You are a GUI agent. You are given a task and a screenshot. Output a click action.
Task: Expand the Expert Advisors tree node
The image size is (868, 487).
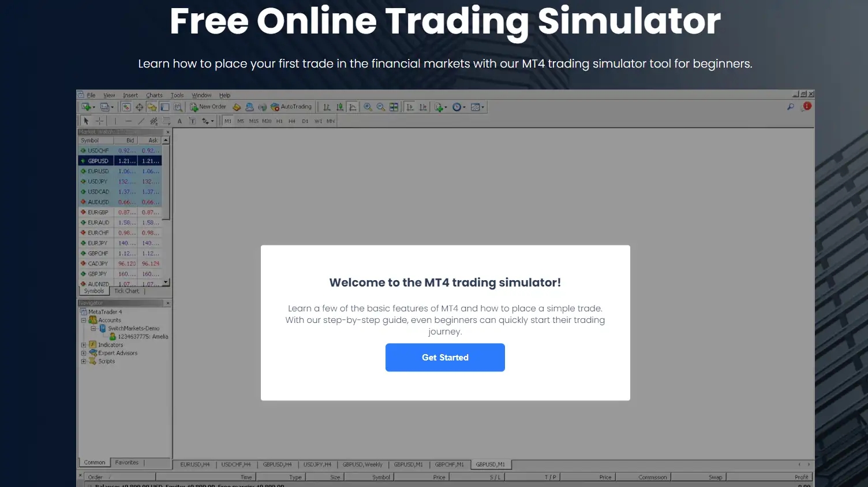(x=83, y=353)
